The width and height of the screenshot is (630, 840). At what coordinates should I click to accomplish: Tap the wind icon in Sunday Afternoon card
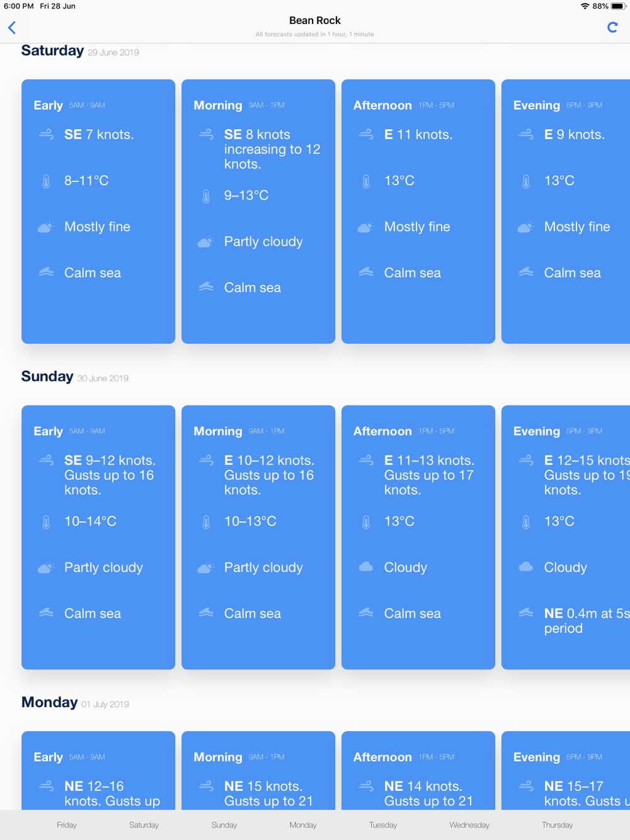366,460
